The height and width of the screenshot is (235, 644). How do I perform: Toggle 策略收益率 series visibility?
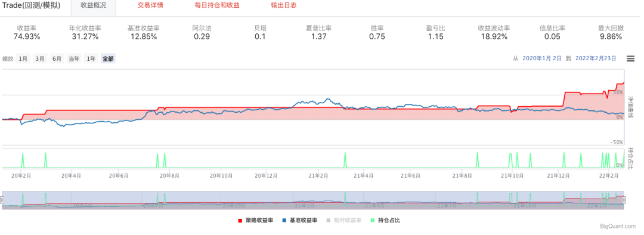259,221
